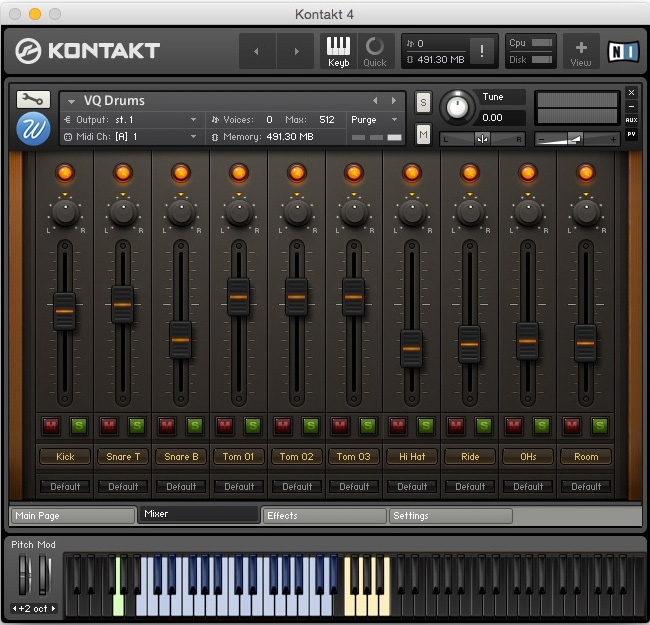Open the View plus icon menu
This screenshot has width=650, height=625.
coord(581,51)
